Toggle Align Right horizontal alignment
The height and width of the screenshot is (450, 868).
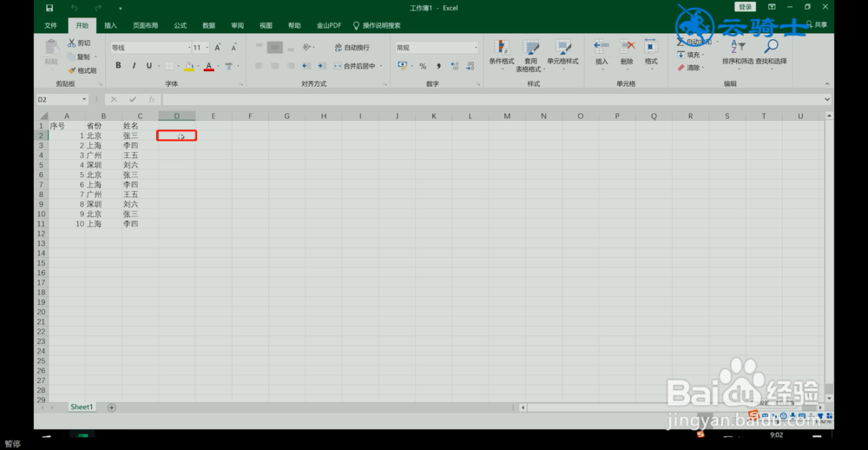click(x=290, y=66)
